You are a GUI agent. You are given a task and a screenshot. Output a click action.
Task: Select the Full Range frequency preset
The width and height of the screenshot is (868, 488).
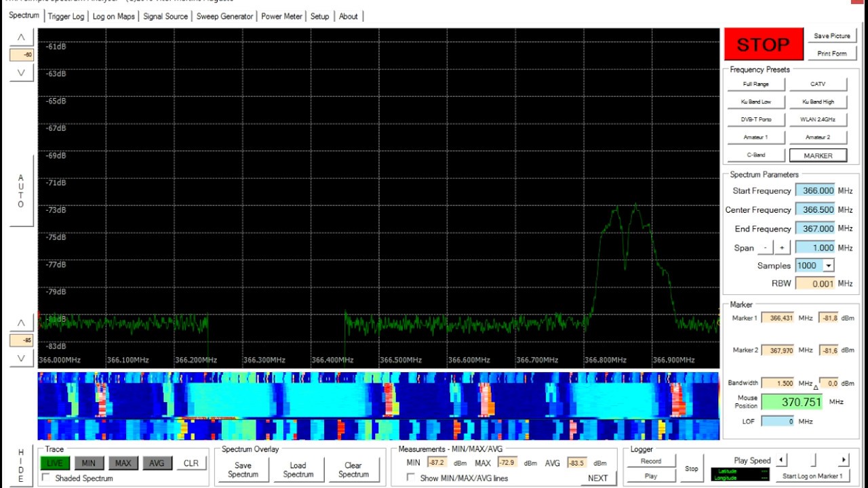[756, 84]
